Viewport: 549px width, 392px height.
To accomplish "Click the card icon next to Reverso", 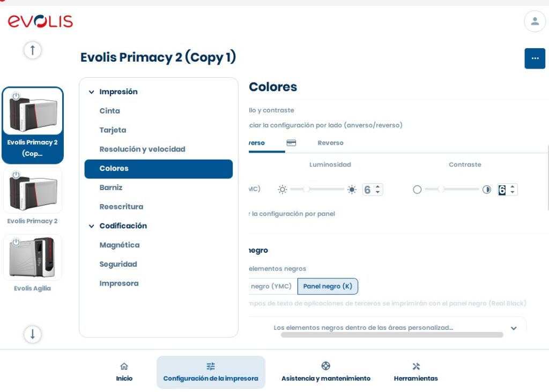I will coord(291,142).
